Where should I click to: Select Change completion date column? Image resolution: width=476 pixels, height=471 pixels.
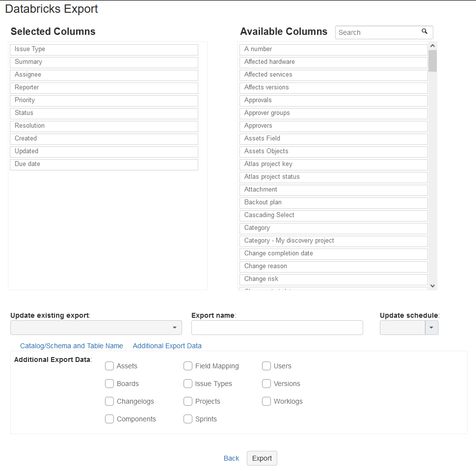click(x=334, y=254)
